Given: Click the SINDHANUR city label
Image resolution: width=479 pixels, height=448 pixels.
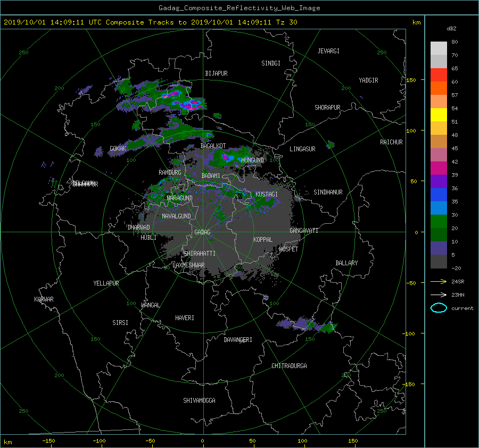Looking at the screenshot, I should click(328, 192).
